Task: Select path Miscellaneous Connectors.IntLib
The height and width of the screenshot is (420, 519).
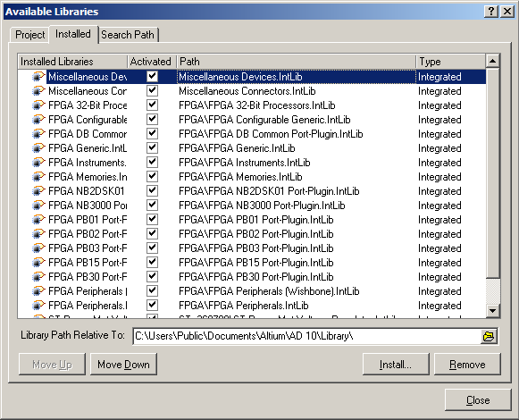Action: coord(247,91)
